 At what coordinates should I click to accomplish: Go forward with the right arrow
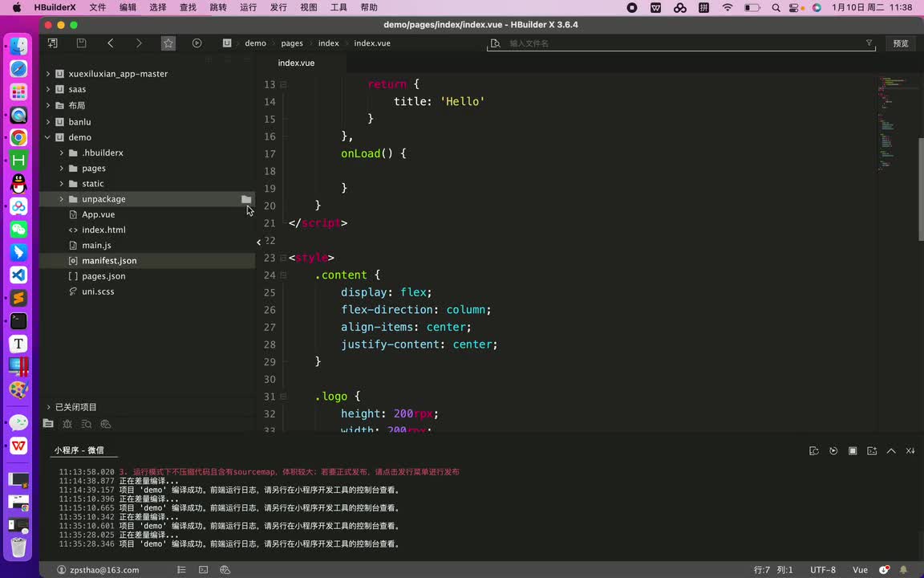click(139, 43)
